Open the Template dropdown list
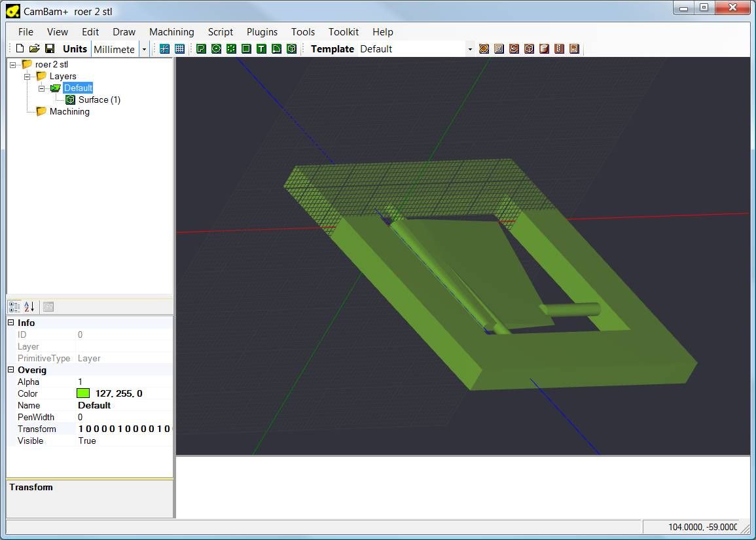This screenshot has width=756, height=540. point(469,49)
